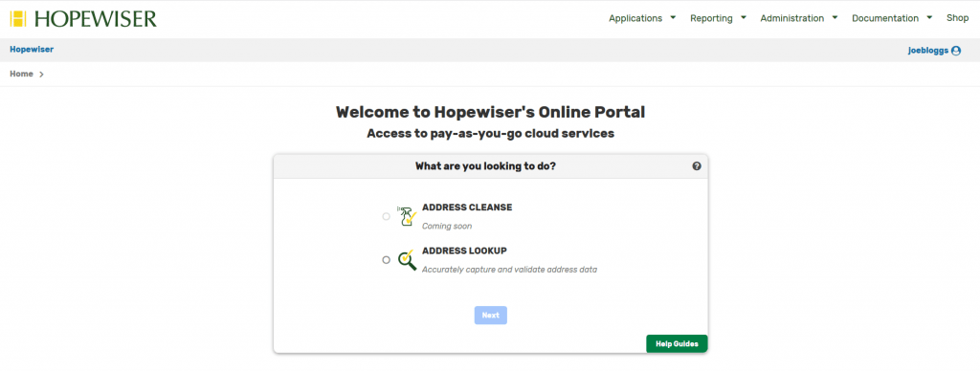Screen dimensions: 980x371
Task: Click the joebloggs username link
Action: (x=928, y=51)
